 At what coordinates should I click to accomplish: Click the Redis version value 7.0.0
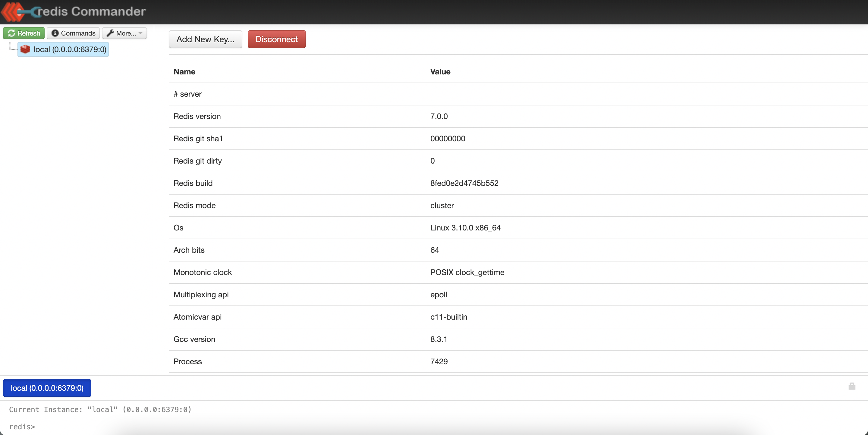[x=439, y=116]
